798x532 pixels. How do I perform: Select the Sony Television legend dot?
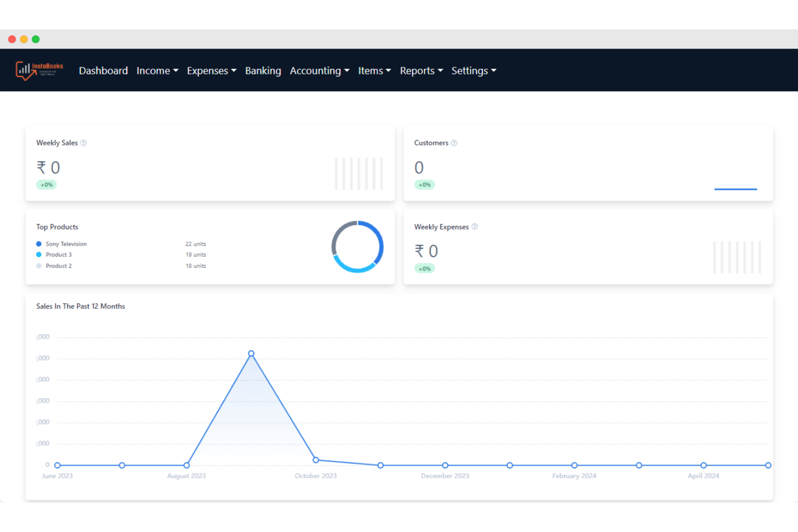coord(39,244)
